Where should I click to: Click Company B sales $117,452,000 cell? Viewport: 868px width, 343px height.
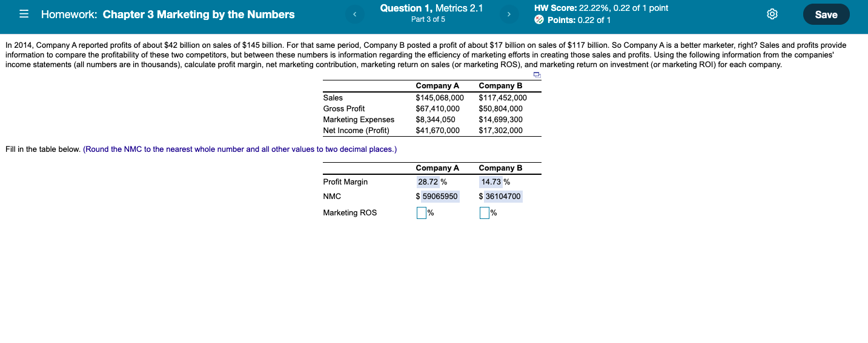click(x=503, y=97)
